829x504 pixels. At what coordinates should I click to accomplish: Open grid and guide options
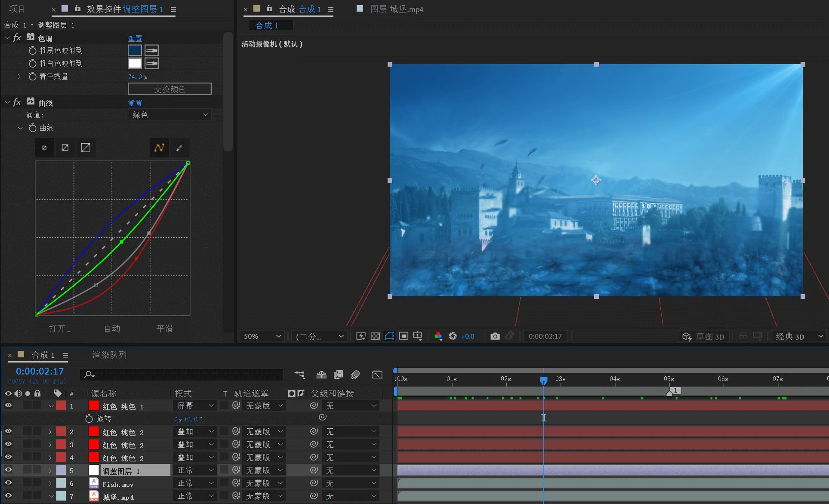point(418,336)
